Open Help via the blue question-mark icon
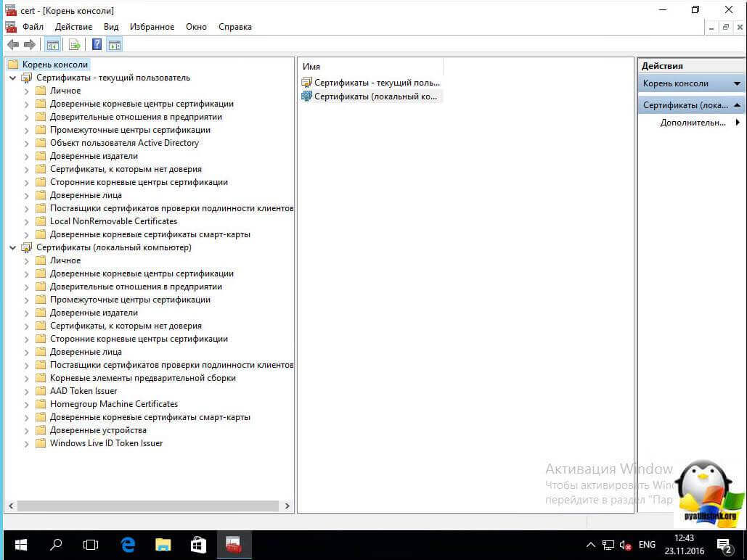 point(97,45)
